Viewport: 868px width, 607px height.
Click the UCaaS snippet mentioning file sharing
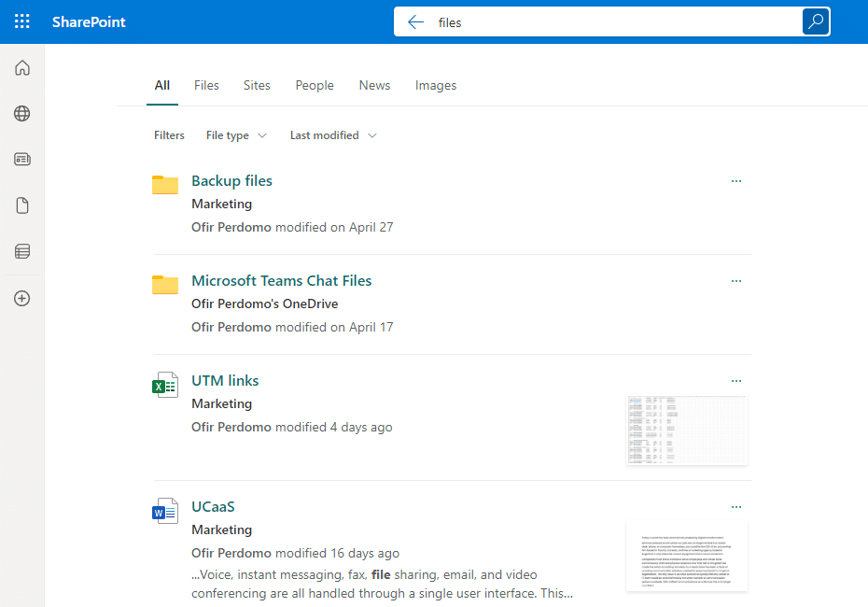[382, 584]
